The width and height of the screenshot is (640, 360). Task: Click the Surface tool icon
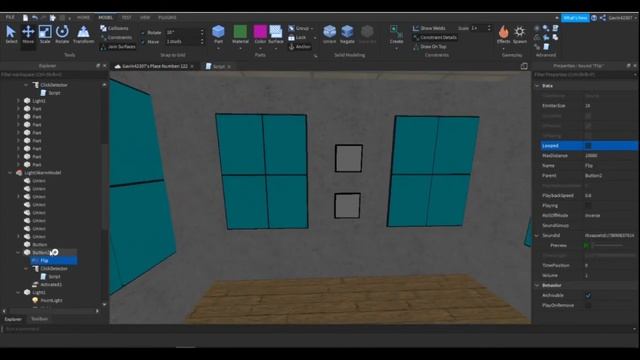pyautogui.click(x=276, y=32)
